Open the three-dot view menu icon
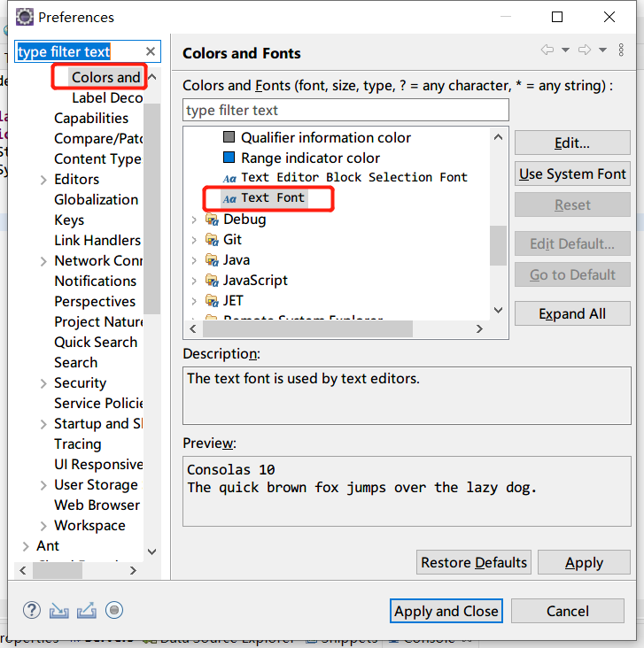 (x=623, y=50)
